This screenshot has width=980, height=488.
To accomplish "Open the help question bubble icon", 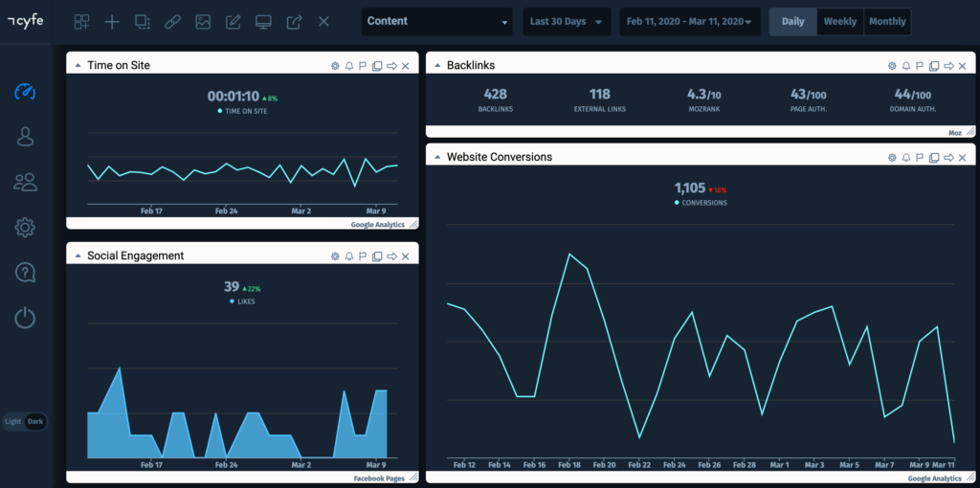I will (x=25, y=273).
